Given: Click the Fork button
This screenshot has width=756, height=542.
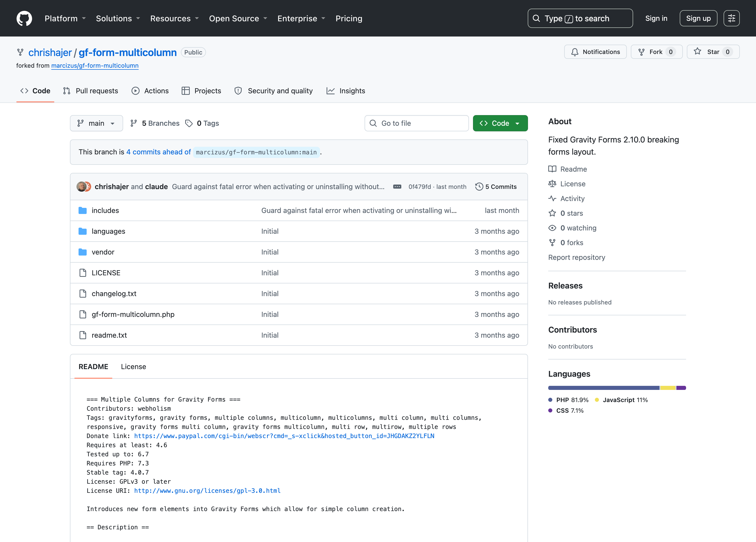Looking at the screenshot, I should [x=656, y=52].
